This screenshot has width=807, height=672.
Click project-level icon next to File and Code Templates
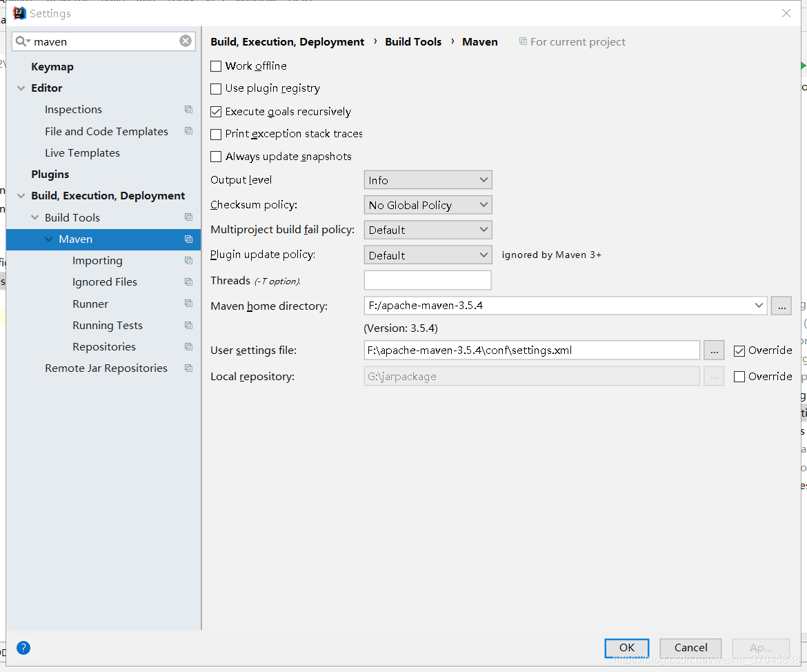tap(188, 131)
